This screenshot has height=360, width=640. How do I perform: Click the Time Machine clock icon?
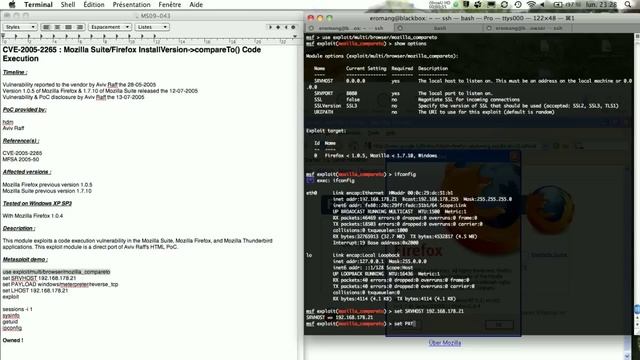coord(518,4)
